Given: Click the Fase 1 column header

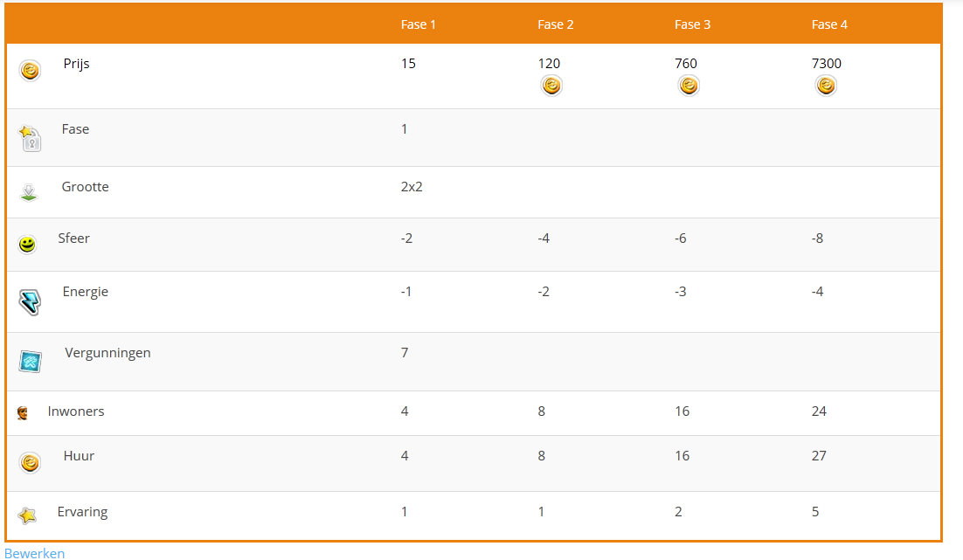Looking at the screenshot, I should pyautogui.click(x=419, y=24).
